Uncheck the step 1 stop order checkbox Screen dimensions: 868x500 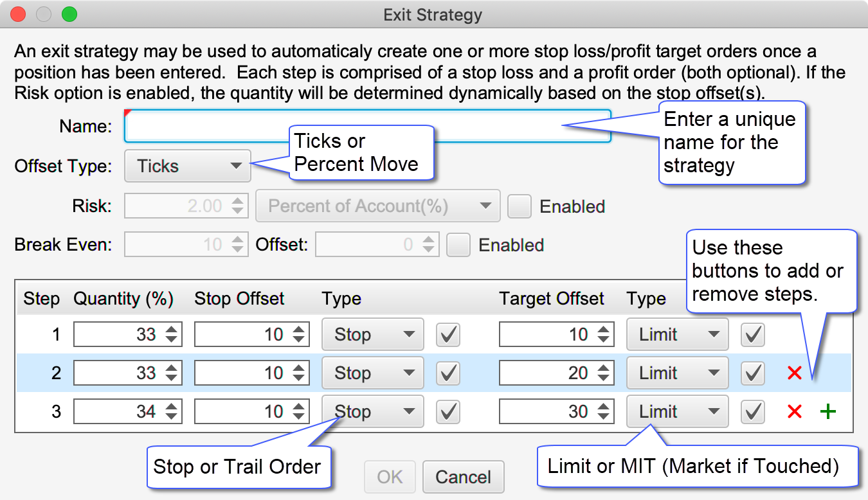(x=448, y=335)
